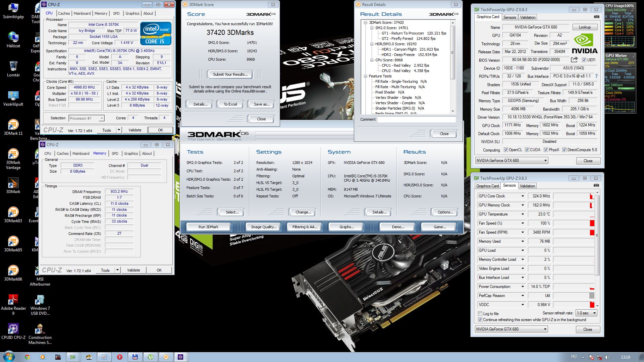
Task: Open Validation tab in GPU-Z Sensors window
Action: pos(527,186)
